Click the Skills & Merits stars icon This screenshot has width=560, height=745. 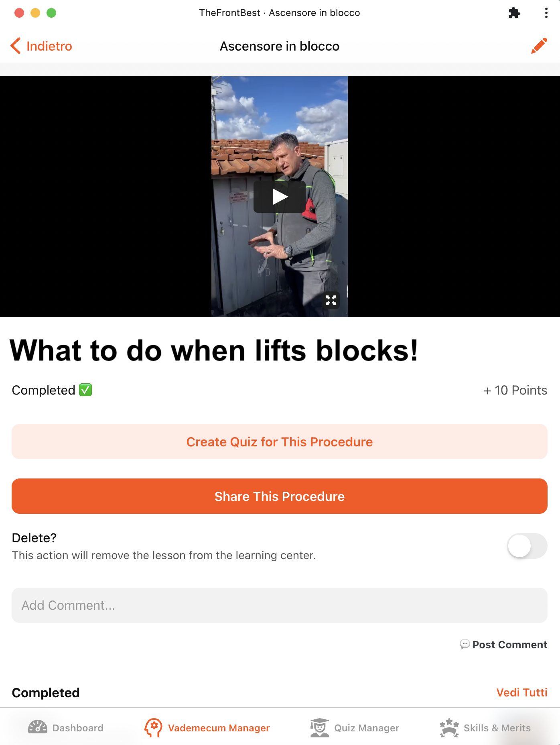pos(449,728)
